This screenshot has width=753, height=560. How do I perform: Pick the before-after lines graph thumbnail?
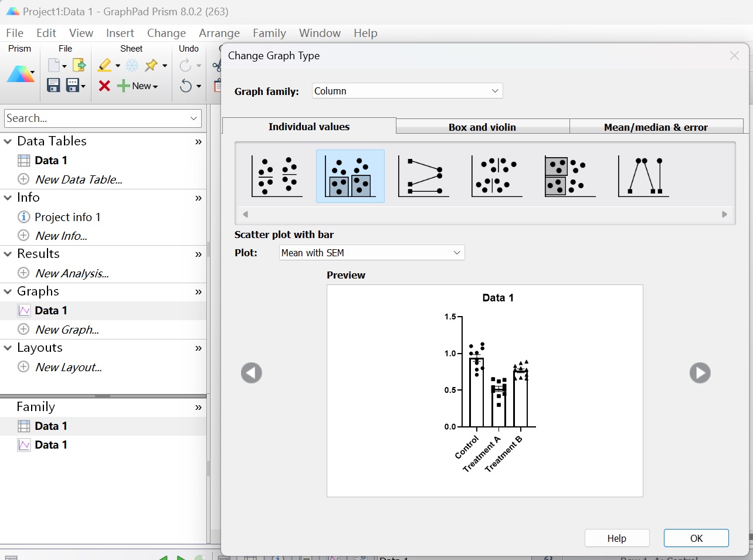click(423, 177)
